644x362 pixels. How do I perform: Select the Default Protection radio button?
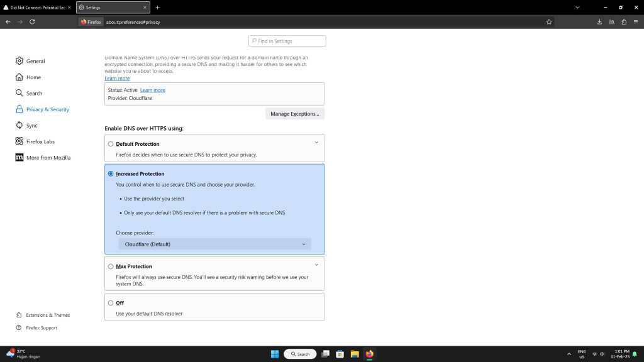(x=111, y=144)
